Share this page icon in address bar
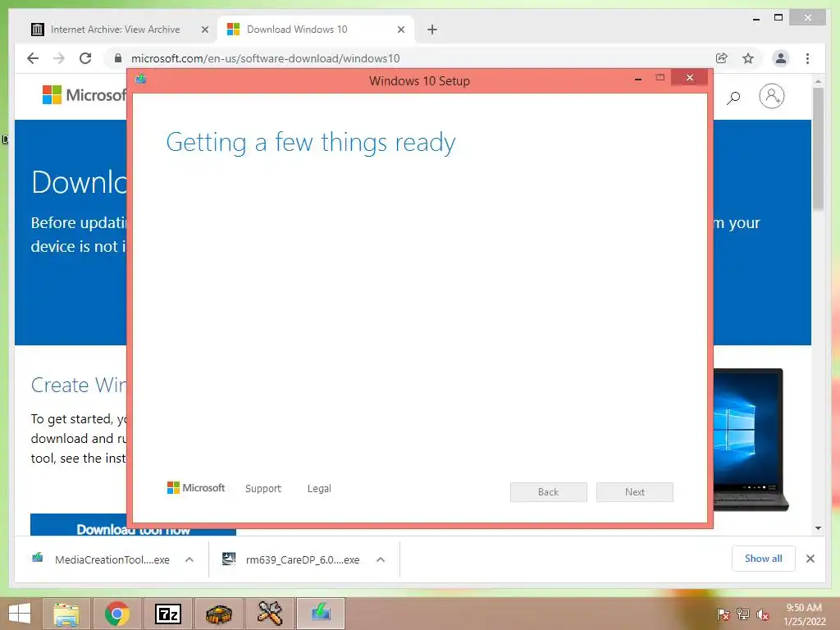This screenshot has width=840, height=630. (722, 58)
